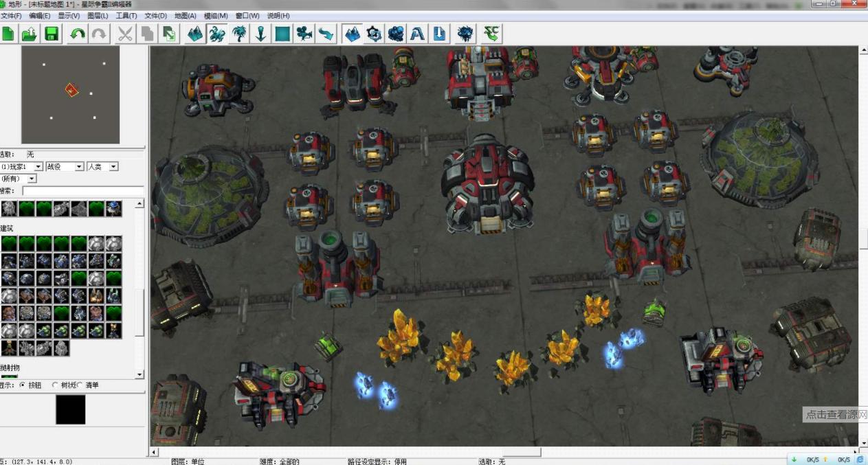Click the unit palette scrollbar thumb
This screenshot has height=465, width=868.
(140, 313)
